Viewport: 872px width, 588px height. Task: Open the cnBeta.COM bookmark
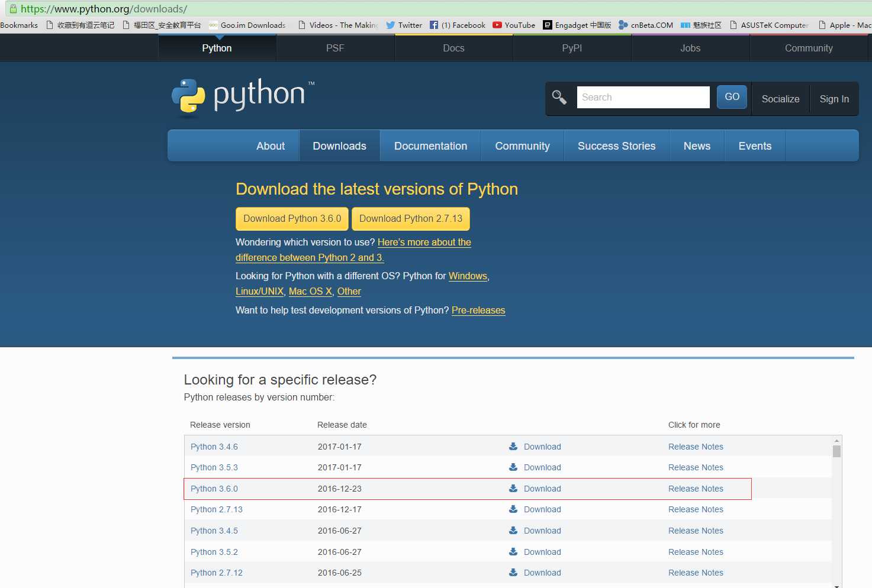(x=645, y=25)
